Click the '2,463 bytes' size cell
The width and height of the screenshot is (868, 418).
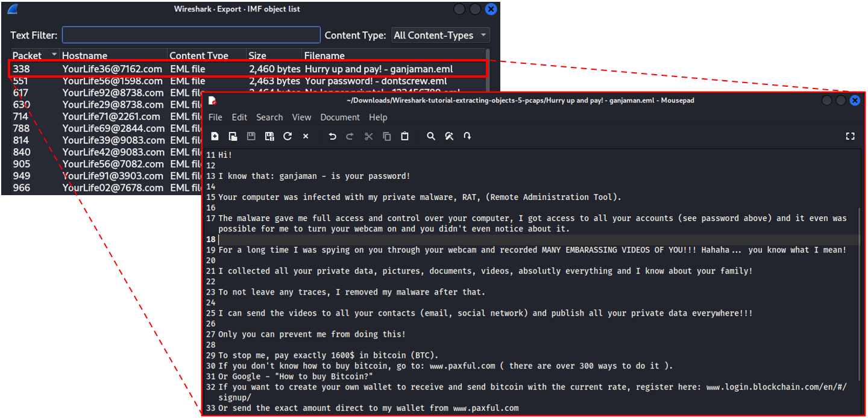pos(275,81)
